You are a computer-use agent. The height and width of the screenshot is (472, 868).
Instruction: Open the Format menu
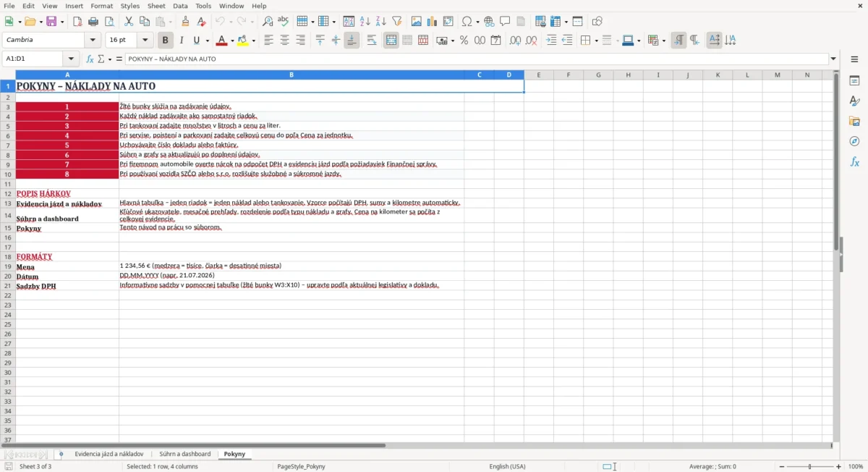pyautogui.click(x=102, y=6)
